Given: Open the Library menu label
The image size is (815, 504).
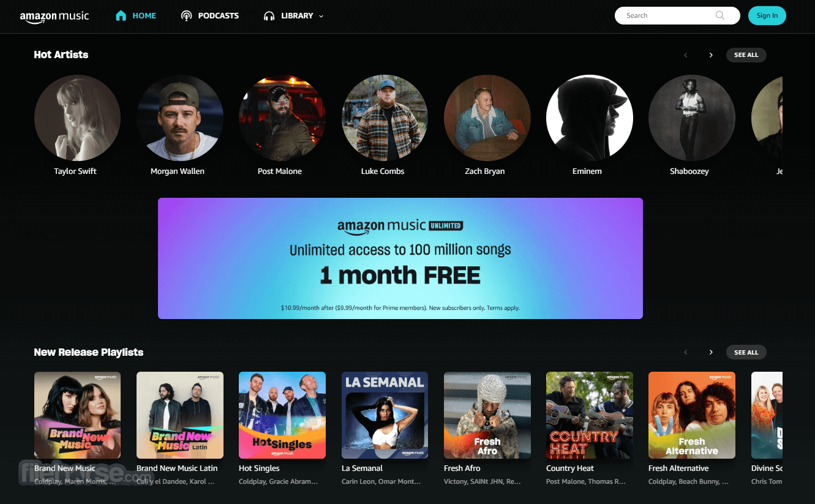Looking at the screenshot, I should (x=297, y=16).
